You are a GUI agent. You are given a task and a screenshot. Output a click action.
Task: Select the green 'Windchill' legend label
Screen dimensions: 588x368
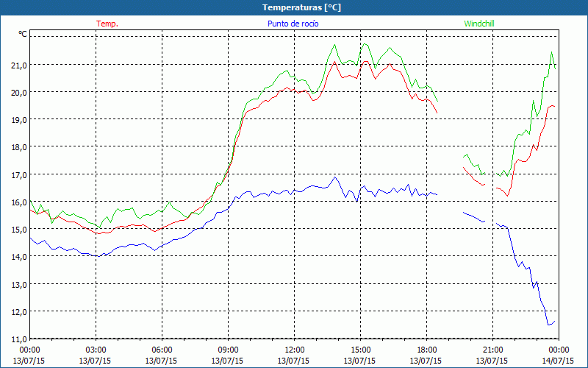[x=479, y=24]
